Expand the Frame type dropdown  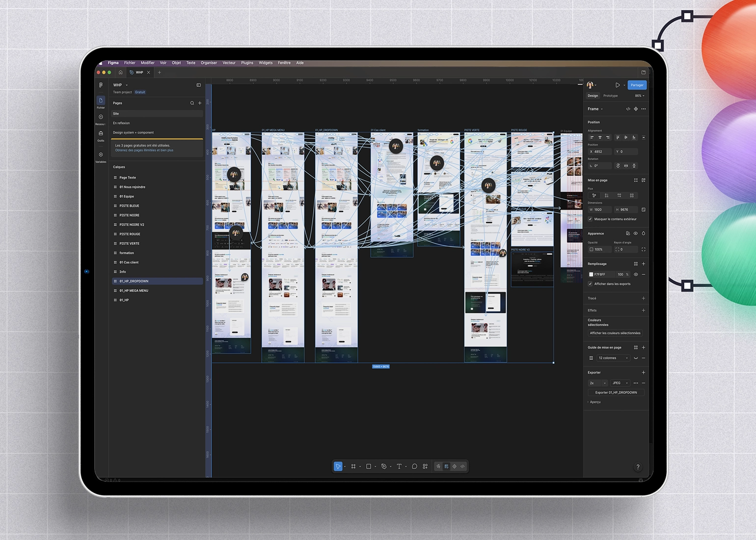tap(595, 109)
